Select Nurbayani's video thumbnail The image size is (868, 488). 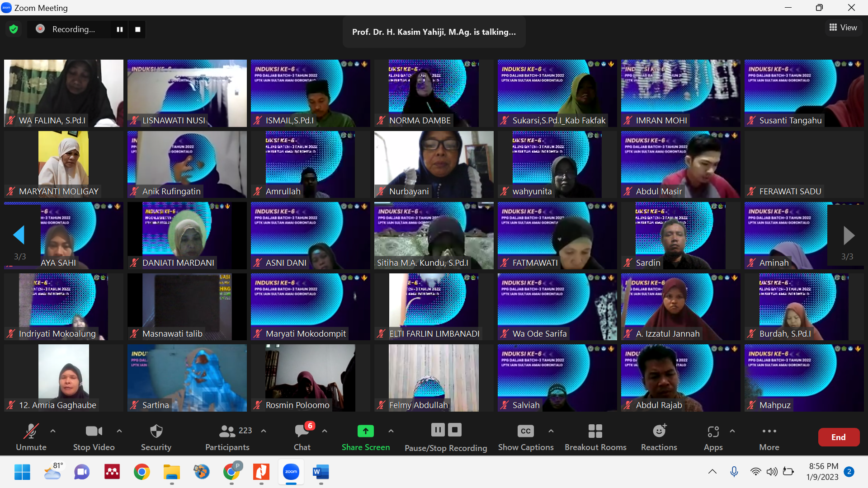pyautogui.click(x=434, y=164)
